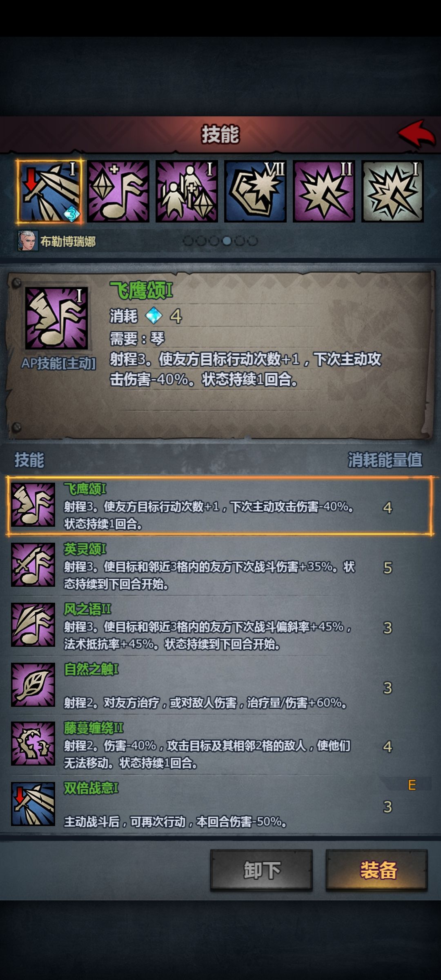Click the 装备 equip button
The image size is (441, 980).
376,870
